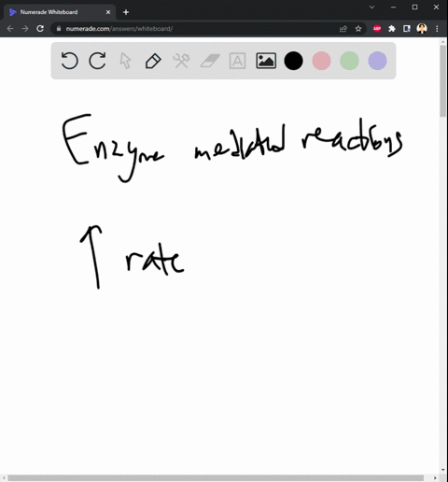Expand the tab search chevron

coord(371,7)
